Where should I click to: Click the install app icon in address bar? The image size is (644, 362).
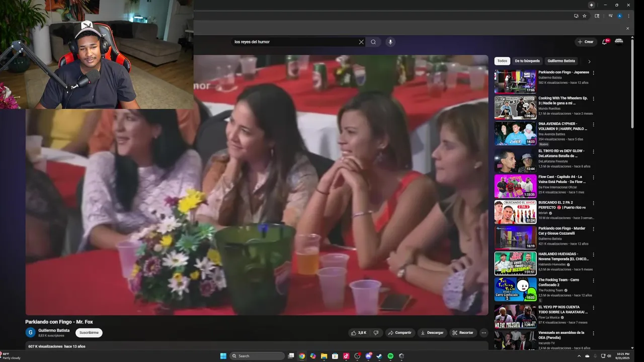tap(576, 16)
